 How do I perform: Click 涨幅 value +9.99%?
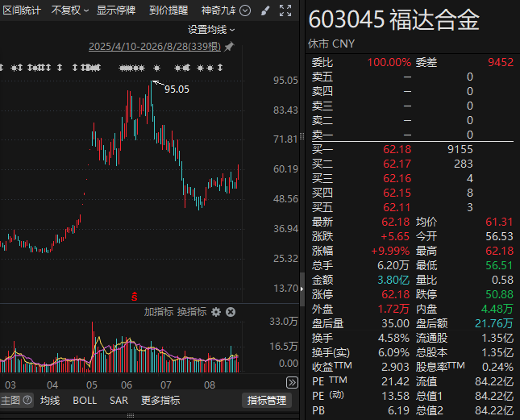[390, 251]
